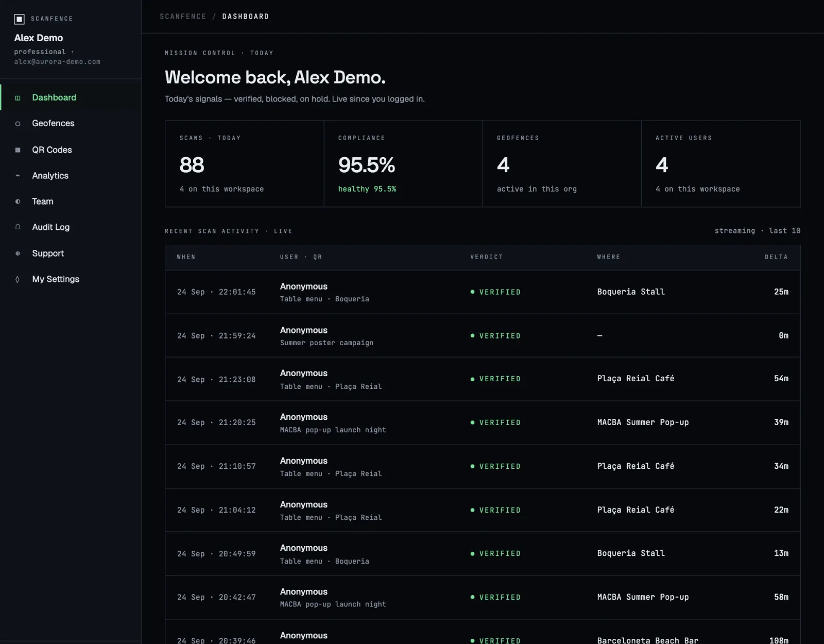Image resolution: width=824 pixels, height=644 pixels.
Task: Click the streaming · last 10 label
Action: click(758, 231)
